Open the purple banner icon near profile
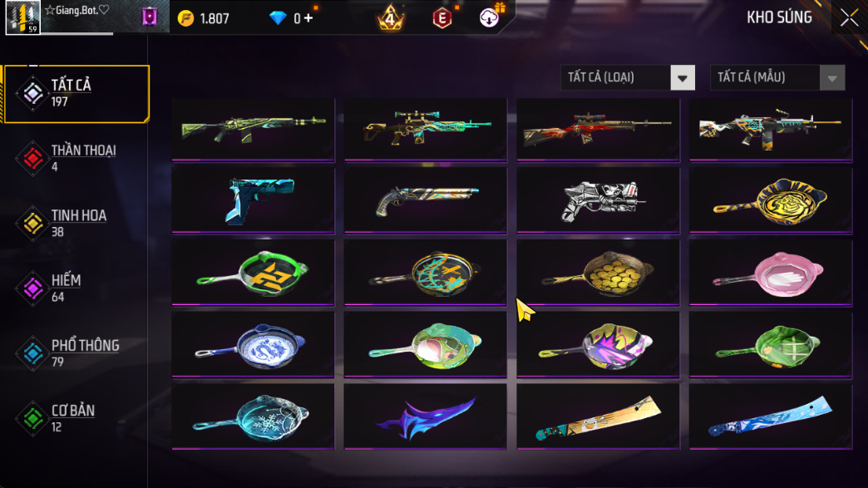The image size is (868, 488). (x=150, y=17)
